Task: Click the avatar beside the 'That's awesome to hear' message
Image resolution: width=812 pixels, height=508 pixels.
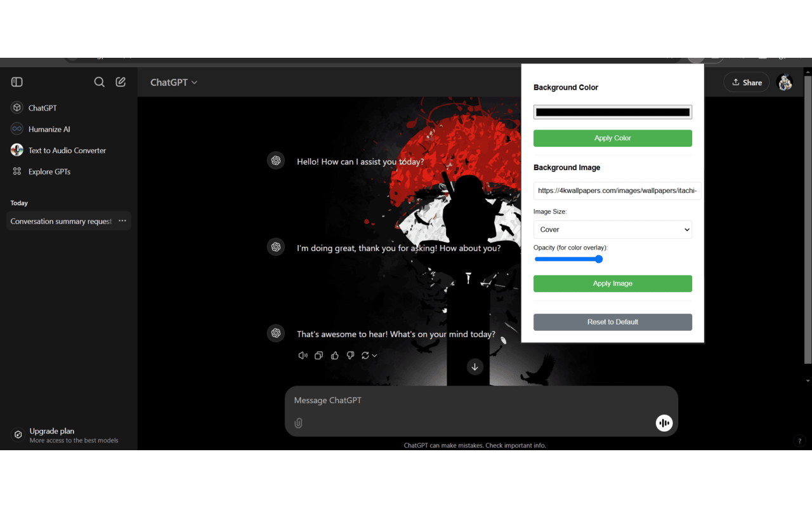Action: point(276,333)
